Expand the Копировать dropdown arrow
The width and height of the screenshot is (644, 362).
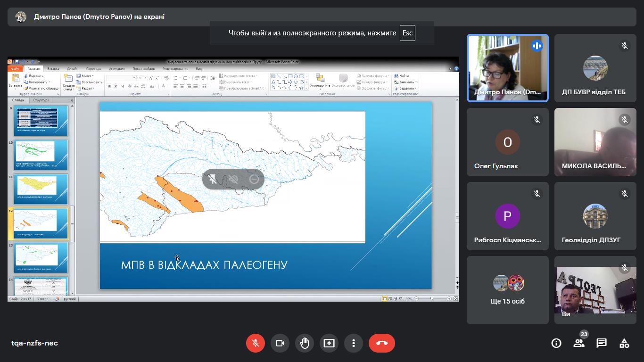pyautogui.click(x=49, y=82)
